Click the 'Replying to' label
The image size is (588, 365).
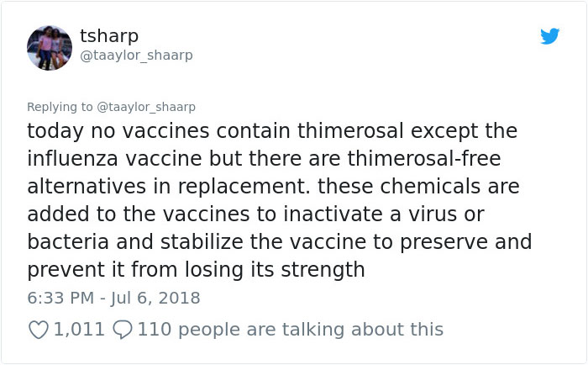(x=61, y=107)
